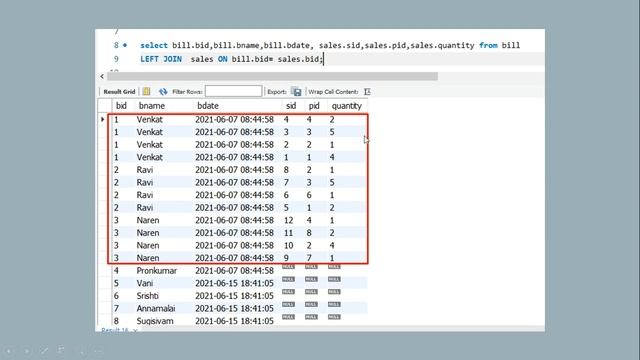Select the bdate cell in the sid 2 row
Viewport: 640px width, 360px height.
coord(234,145)
